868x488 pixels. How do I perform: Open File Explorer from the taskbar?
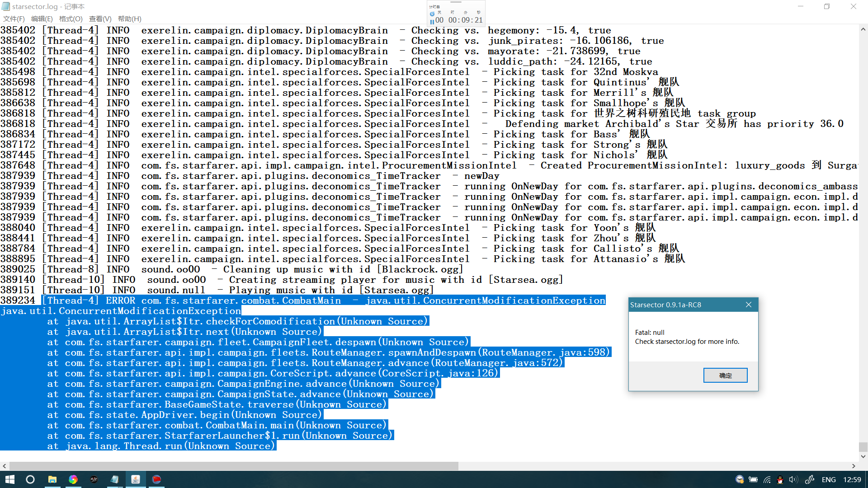pyautogui.click(x=52, y=479)
